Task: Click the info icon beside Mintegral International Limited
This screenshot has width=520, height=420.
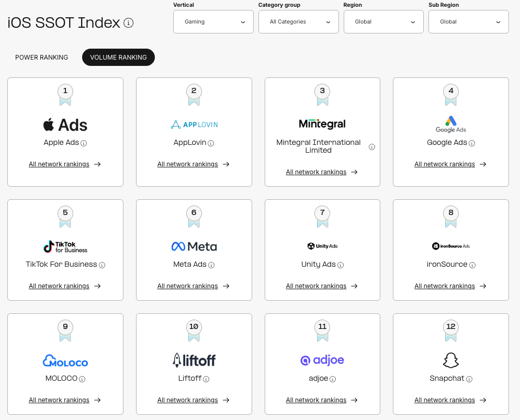Action: pyautogui.click(x=372, y=147)
